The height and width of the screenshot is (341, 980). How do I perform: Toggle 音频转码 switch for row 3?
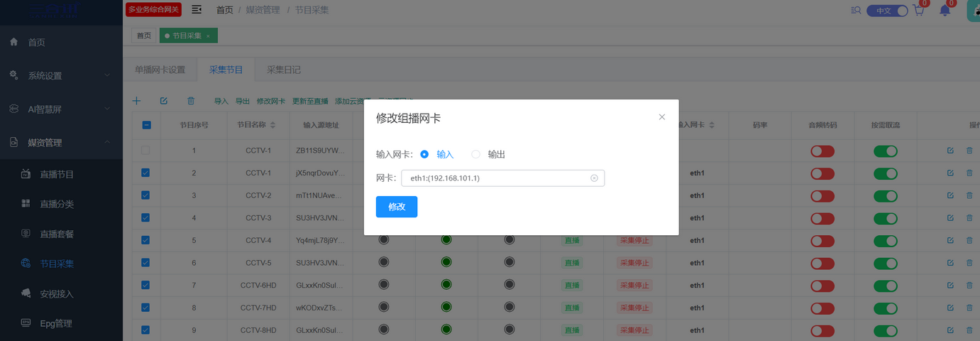tap(822, 195)
